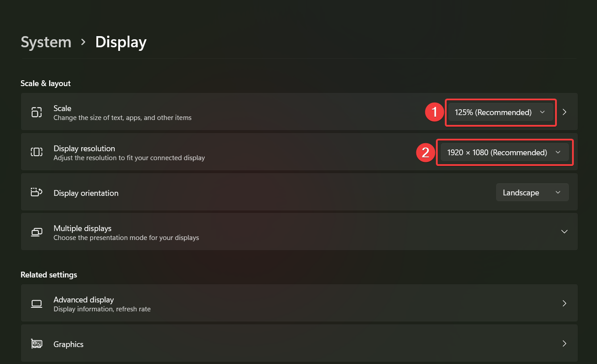Click the Advanced display monitor icon

click(37, 304)
